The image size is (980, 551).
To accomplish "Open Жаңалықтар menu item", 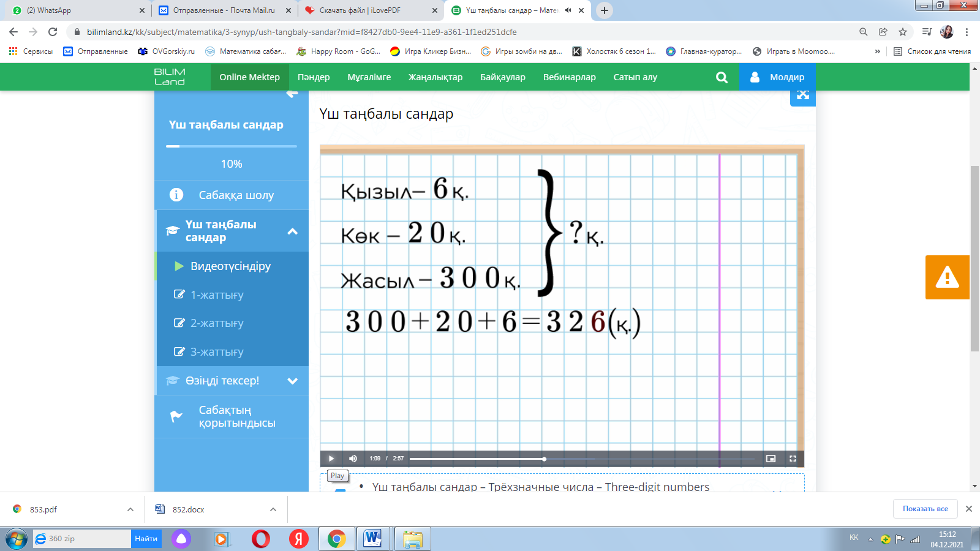I will point(435,77).
